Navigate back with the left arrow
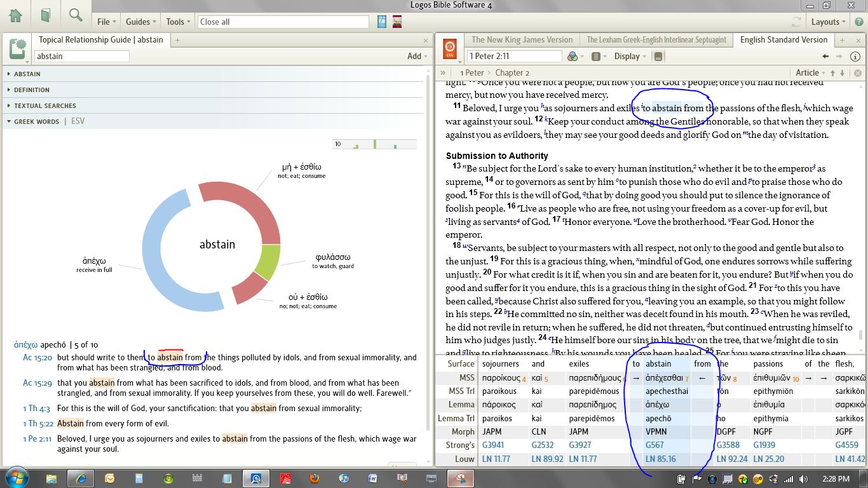The height and width of the screenshot is (488, 868). point(825,57)
